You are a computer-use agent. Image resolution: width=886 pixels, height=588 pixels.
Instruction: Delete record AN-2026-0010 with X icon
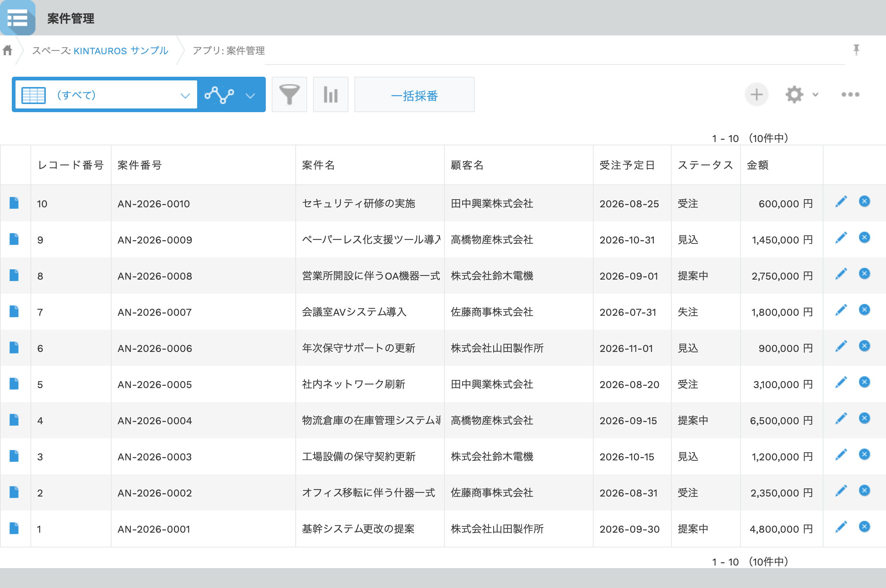pos(865,201)
